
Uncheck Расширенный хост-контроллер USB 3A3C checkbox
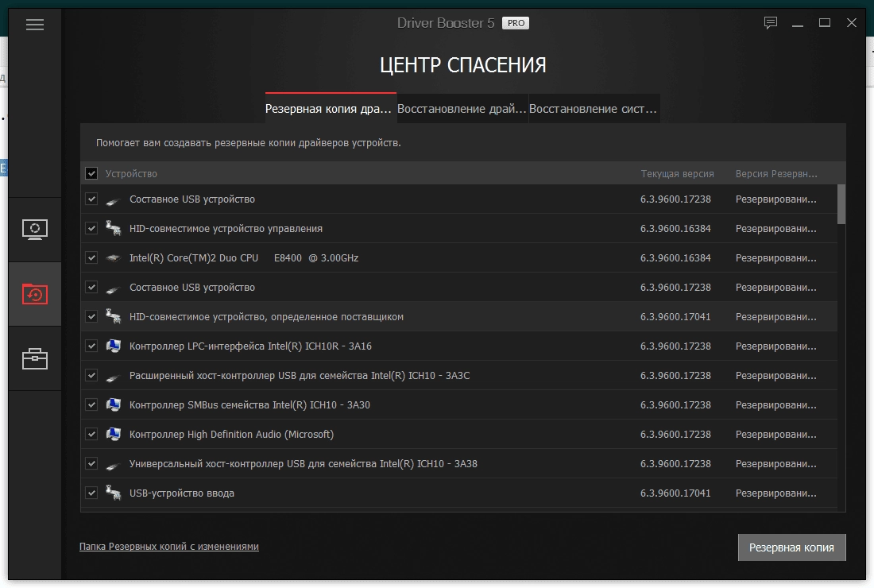tap(91, 376)
